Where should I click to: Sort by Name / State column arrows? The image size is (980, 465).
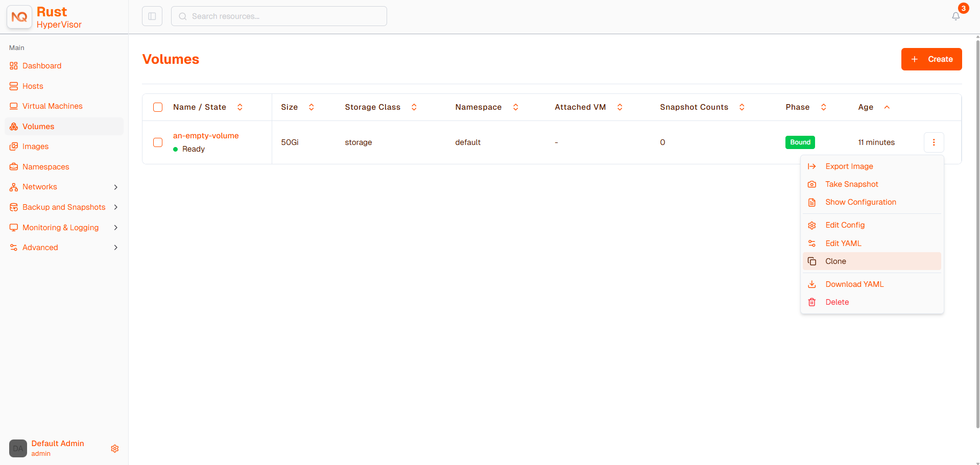pyautogui.click(x=240, y=107)
